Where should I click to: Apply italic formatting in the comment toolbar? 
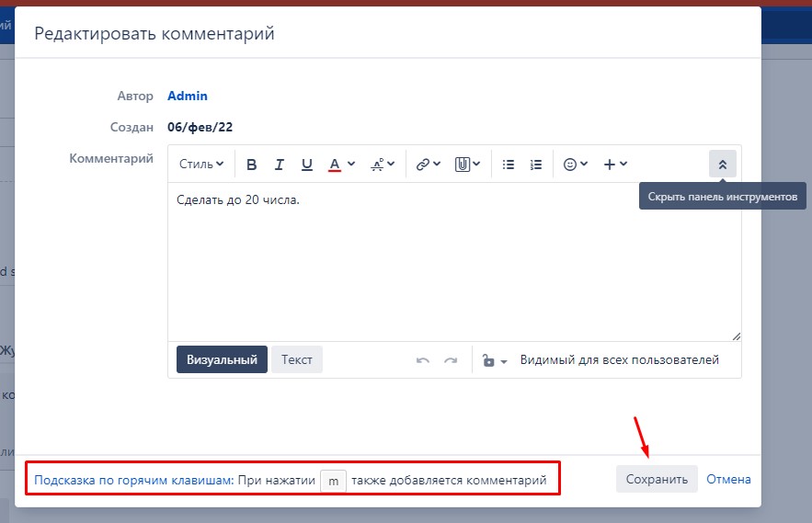tap(280, 165)
